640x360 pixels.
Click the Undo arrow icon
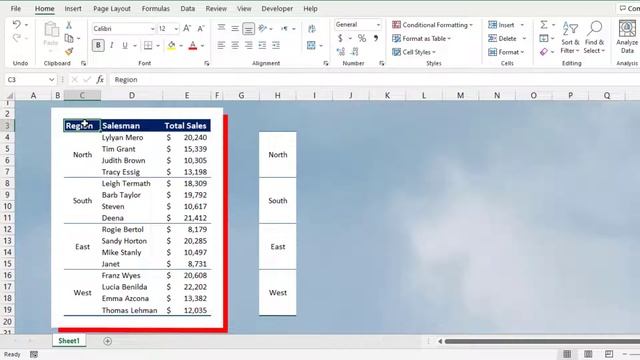point(16,24)
